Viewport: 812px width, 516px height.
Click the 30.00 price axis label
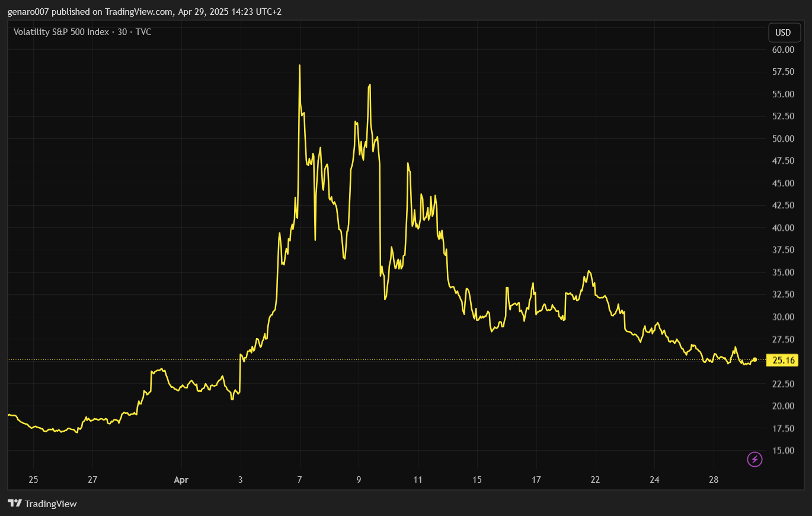[783, 317]
